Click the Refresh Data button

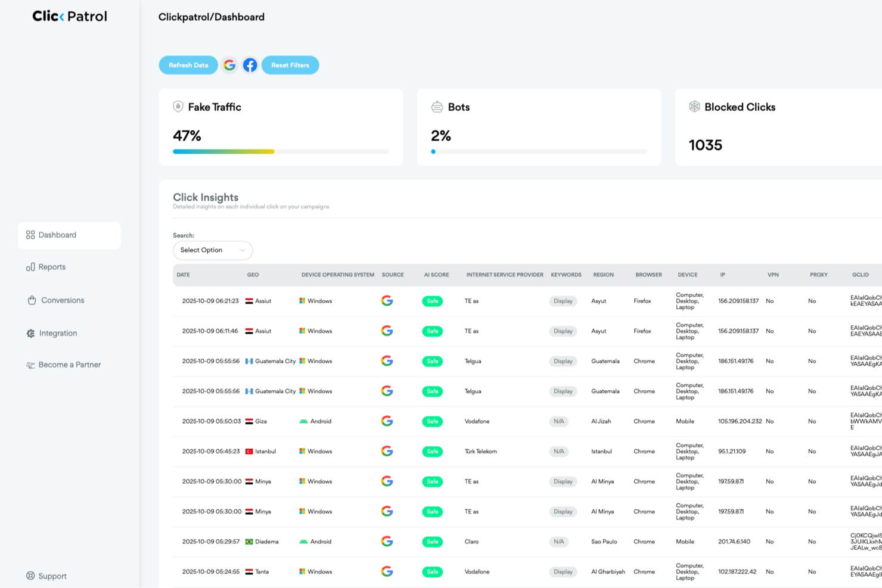point(188,65)
